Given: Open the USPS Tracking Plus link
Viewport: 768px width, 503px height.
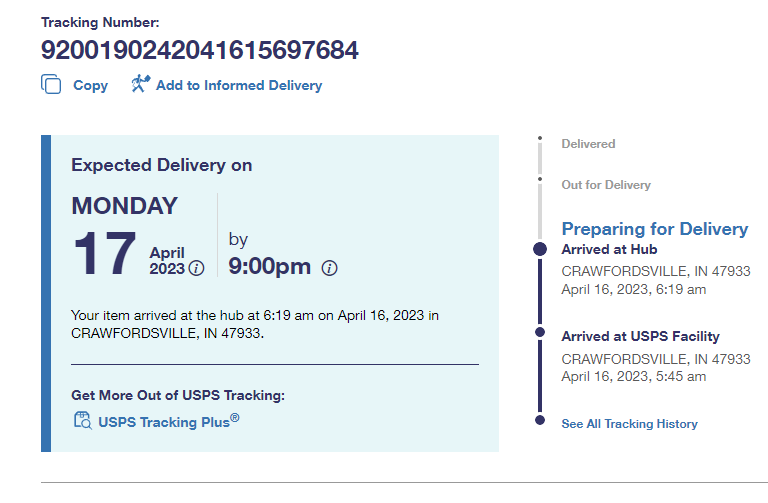Looking at the screenshot, I should click(x=168, y=421).
